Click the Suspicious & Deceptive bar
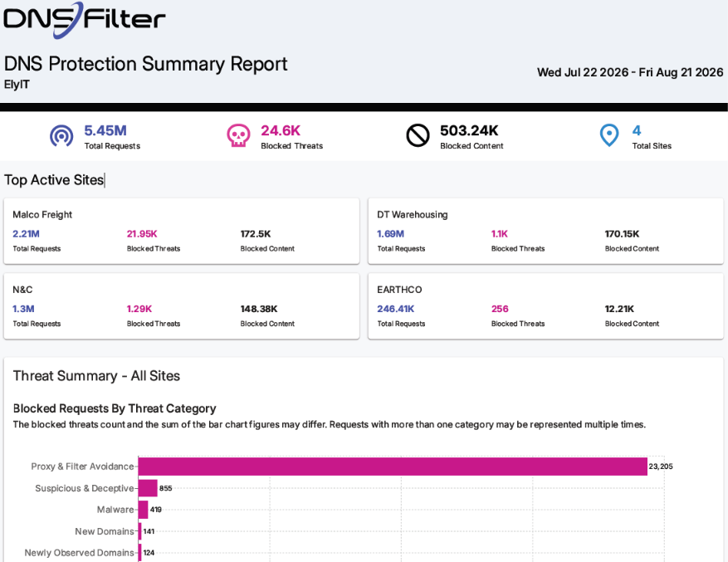The height and width of the screenshot is (562, 728). (148, 488)
